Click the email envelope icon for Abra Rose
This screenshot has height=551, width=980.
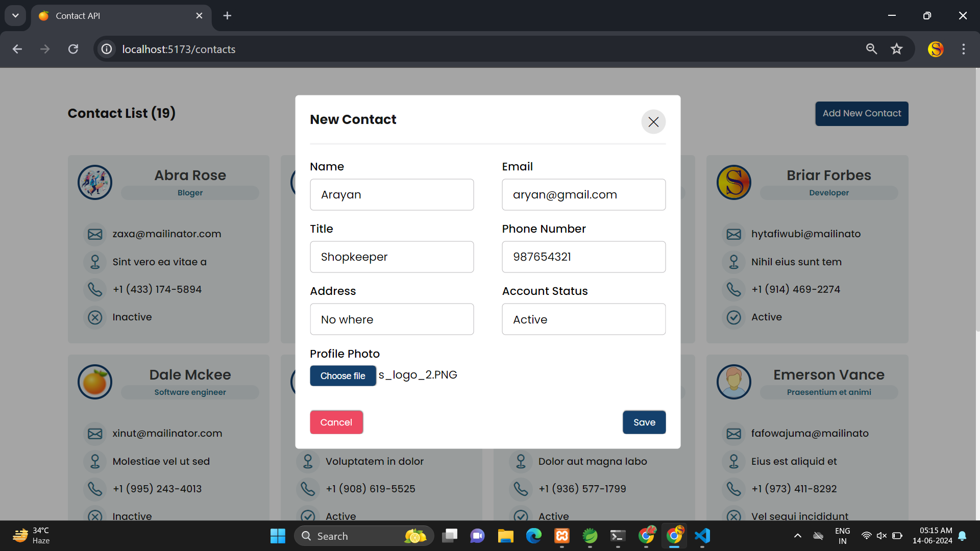[x=95, y=234]
